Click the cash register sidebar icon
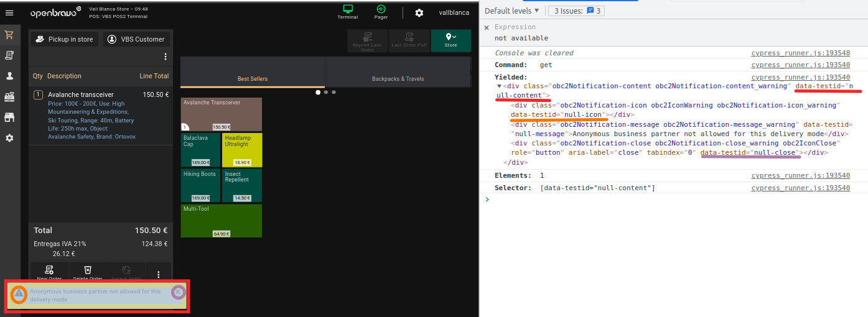 point(9,96)
